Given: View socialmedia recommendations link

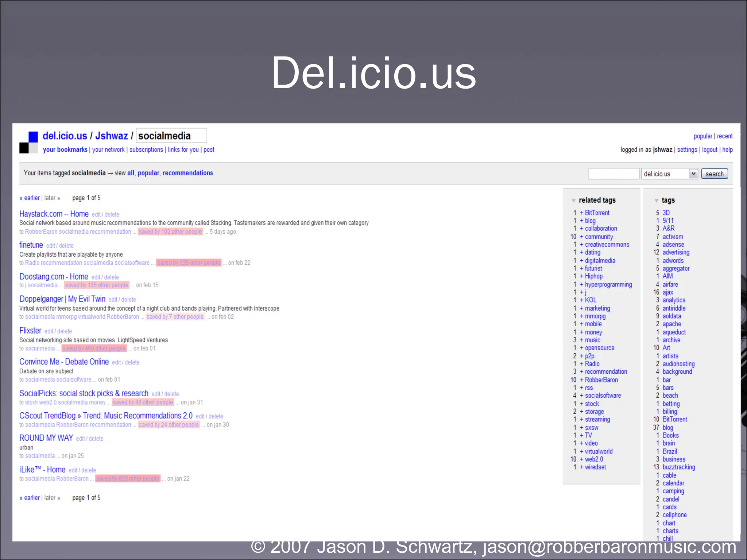Looking at the screenshot, I should pos(188,173).
